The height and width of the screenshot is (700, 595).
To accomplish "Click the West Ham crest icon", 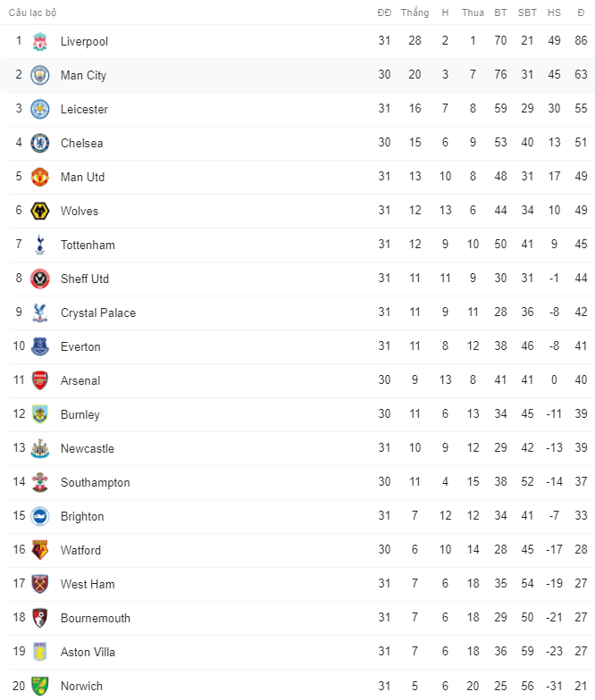I will pyautogui.click(x=39, y=585).
